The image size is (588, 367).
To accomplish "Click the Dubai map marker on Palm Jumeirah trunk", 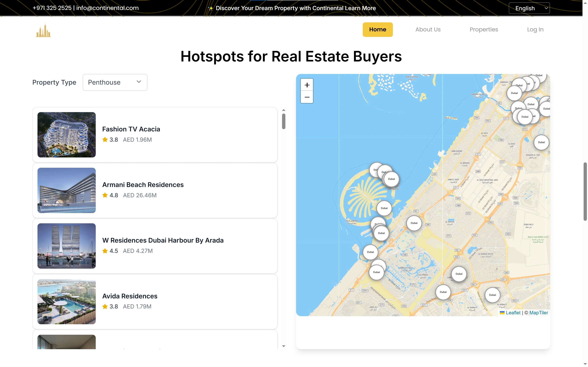I will coord(384,208).
